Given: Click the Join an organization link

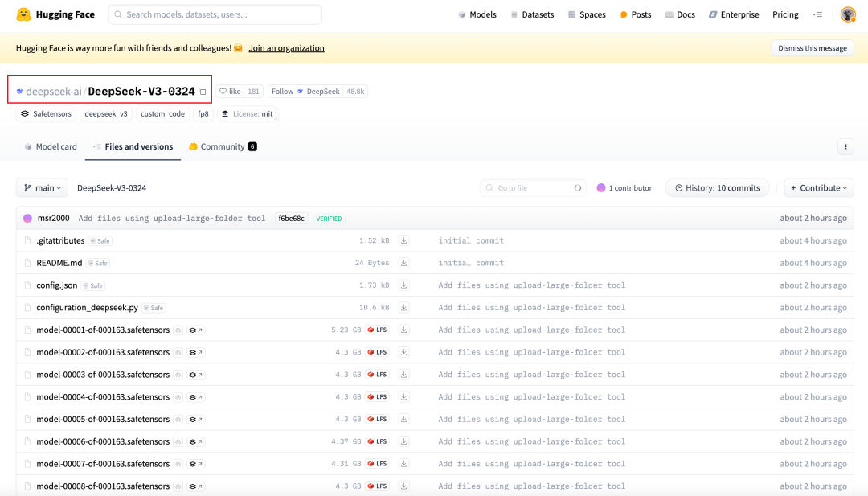Looking at the screenshot, I should tap(286, 48).
